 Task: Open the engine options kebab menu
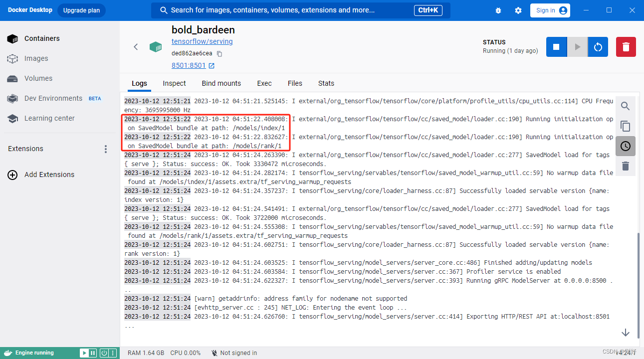click(113, 353)
